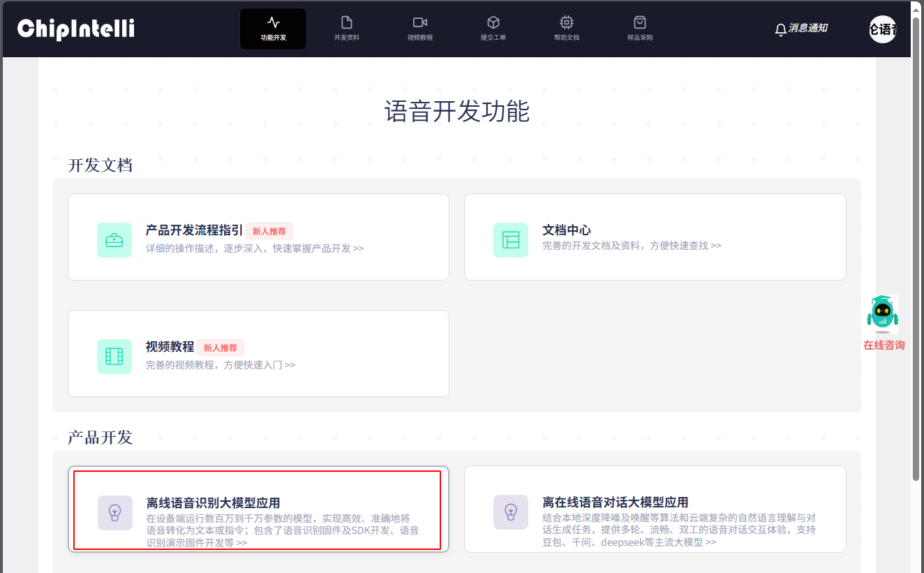Open 视频教程 in the top navigation
The width and height of the screenshot is (924, 573).
[x=419, y=29]
